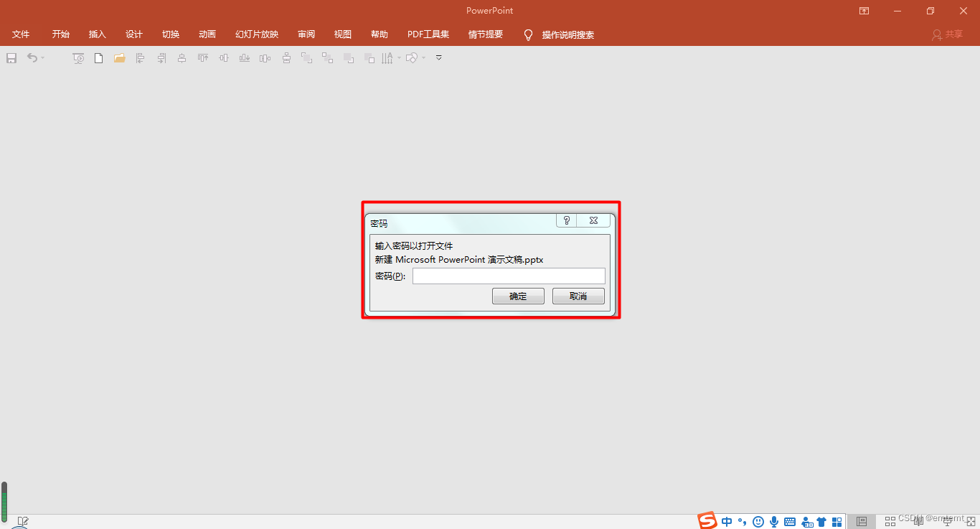Image resolution: width=980 pixels, height=529 pixels.
Task: Minimize the PowerPoint window
Action: pyautogui.click(x=897, y=11)
